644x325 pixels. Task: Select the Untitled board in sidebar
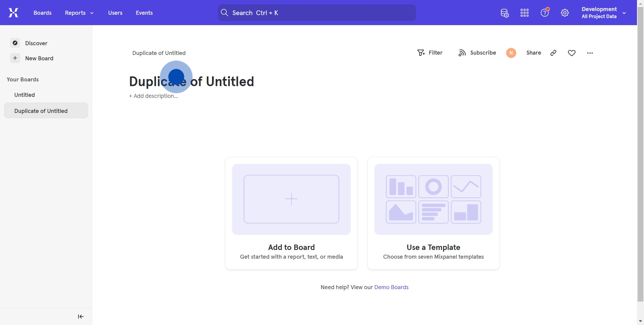pos(24,95)
